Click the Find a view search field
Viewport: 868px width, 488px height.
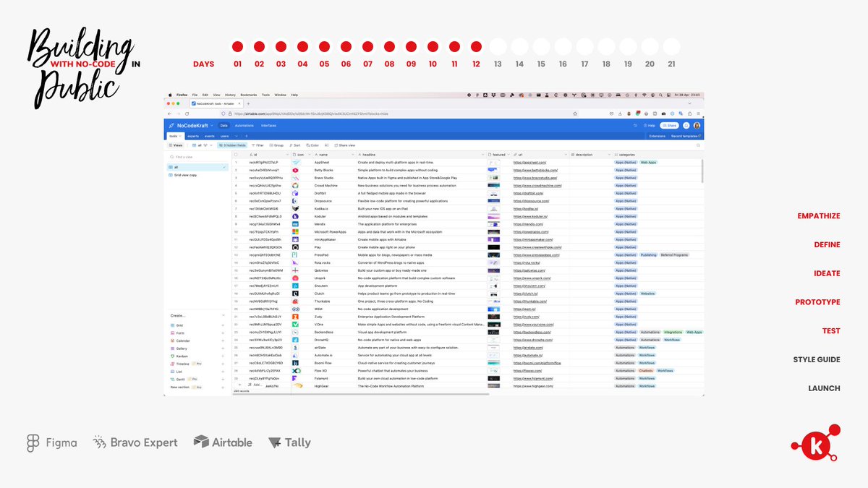(x=197, y=157)
